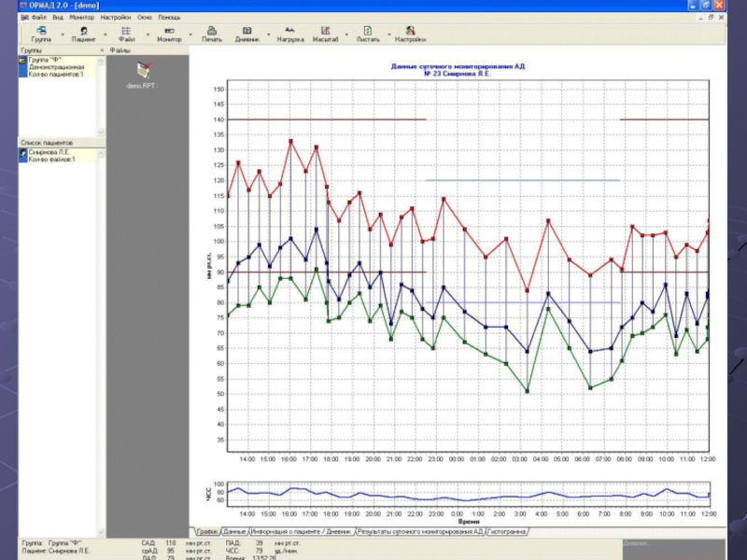The image size is (747, 560).
Task: Click the patient list vertical scrollbar
Action: [101, 343]
